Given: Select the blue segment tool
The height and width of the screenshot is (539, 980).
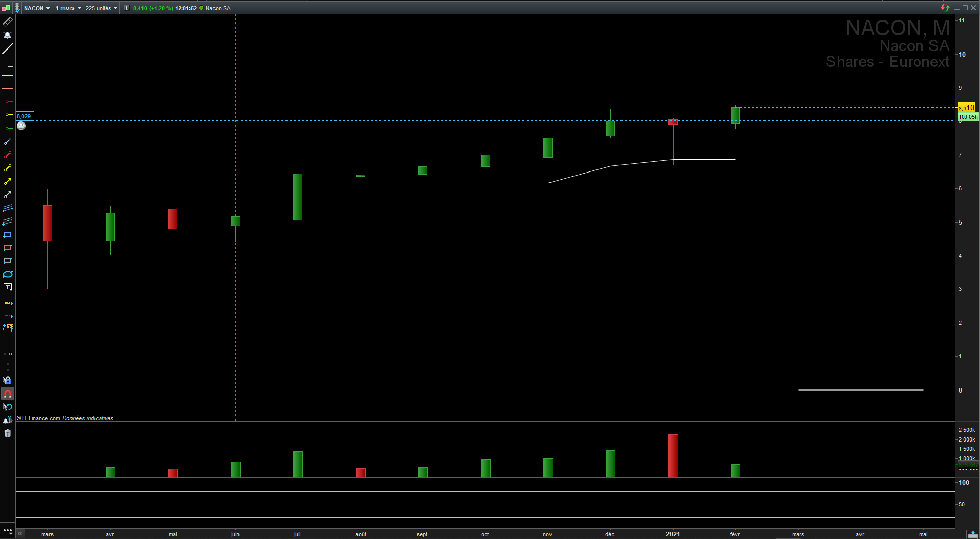Looking at the screenshot, I should click(8, 141).
